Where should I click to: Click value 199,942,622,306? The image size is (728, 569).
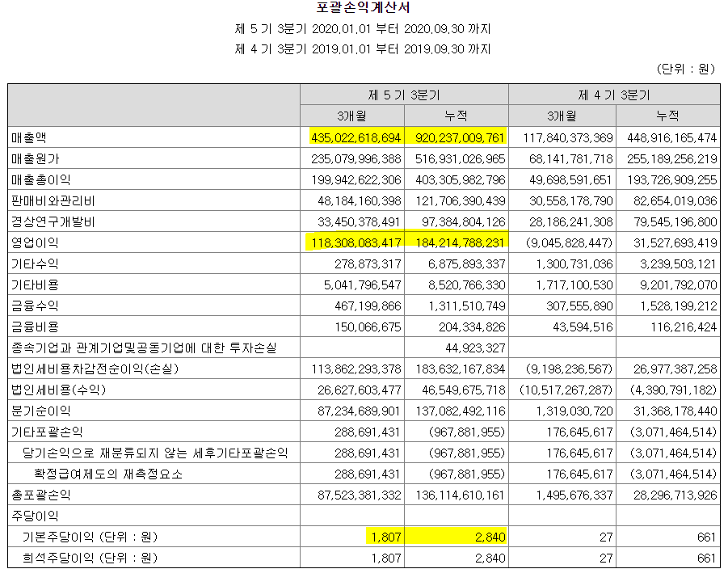click(x=356, y=179)
